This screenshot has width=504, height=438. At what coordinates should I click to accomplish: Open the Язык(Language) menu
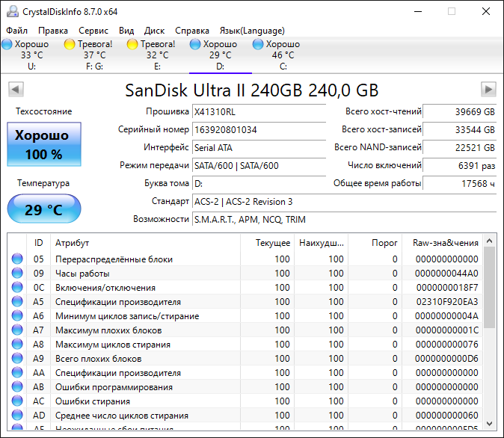pos(251,31)
